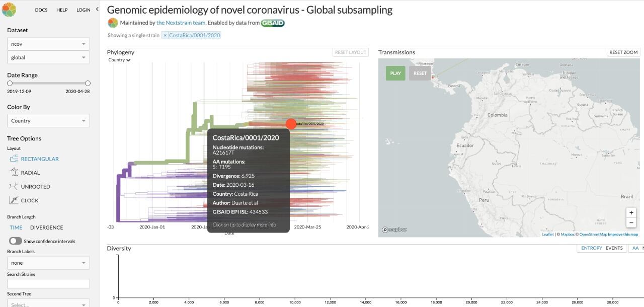Switch branch length to Divergence
This screenshot has width=644, height=307.
[46, 227]
